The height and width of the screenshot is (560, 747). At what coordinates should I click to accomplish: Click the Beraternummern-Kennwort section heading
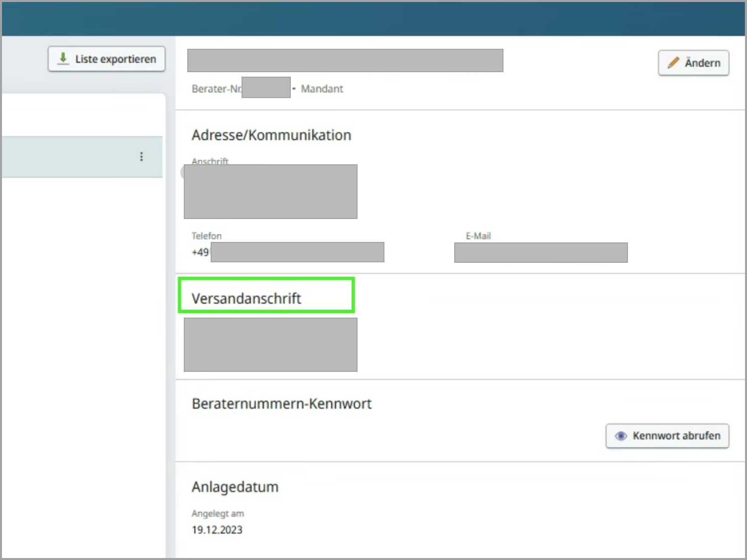tap(281, 404)
